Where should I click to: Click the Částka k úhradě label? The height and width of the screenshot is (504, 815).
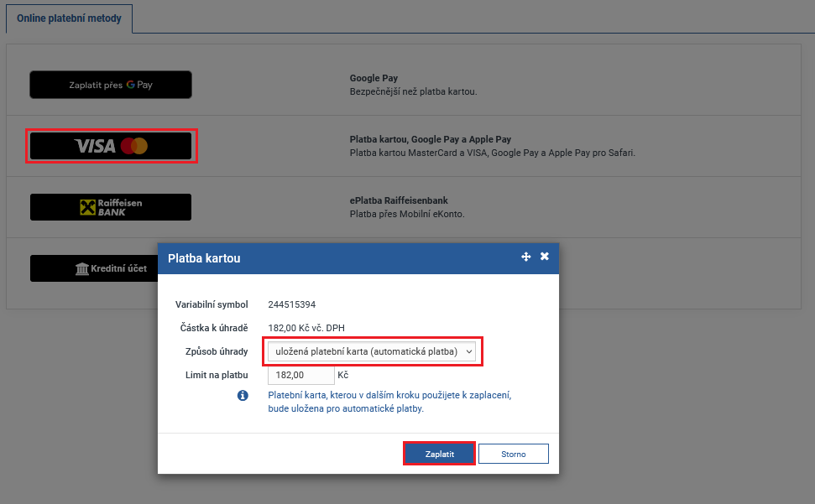tap(214, 328)
